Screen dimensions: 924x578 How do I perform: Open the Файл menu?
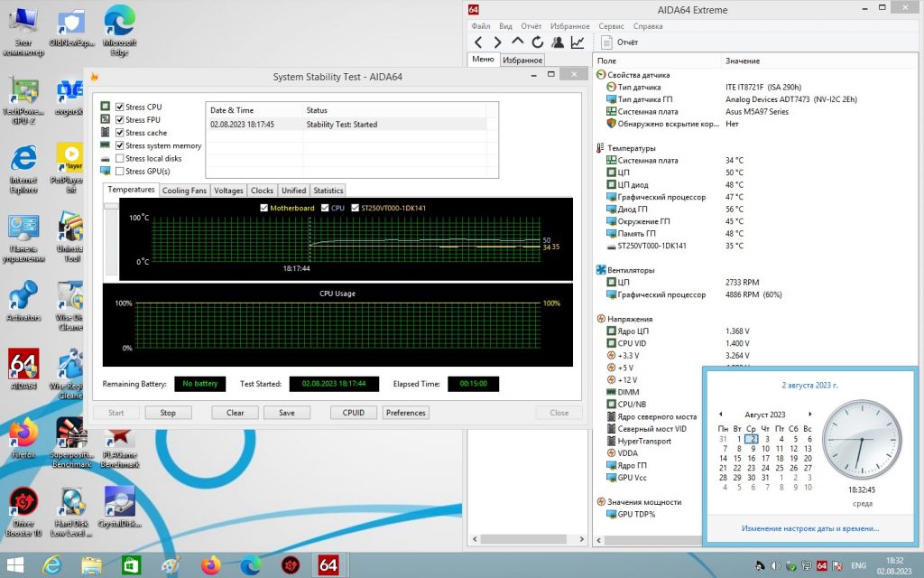pos(481,26)
